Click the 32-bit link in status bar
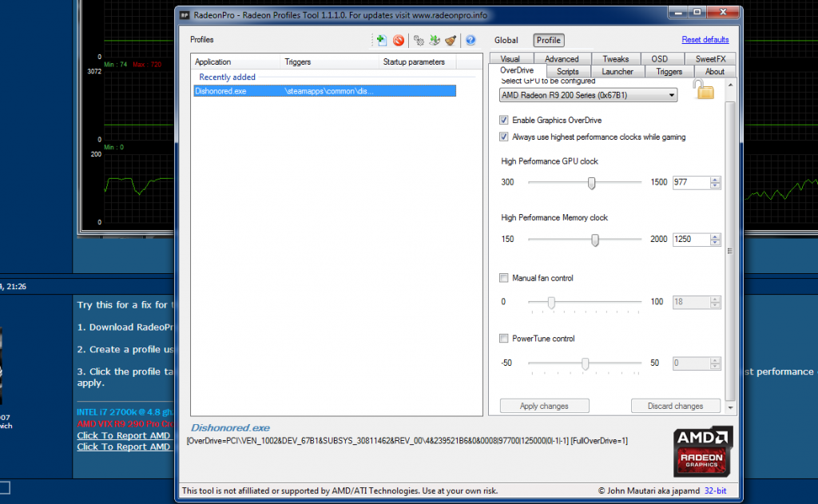Image resolution: width=818 pixels, height=504 pixels. [x=715, y=490]
